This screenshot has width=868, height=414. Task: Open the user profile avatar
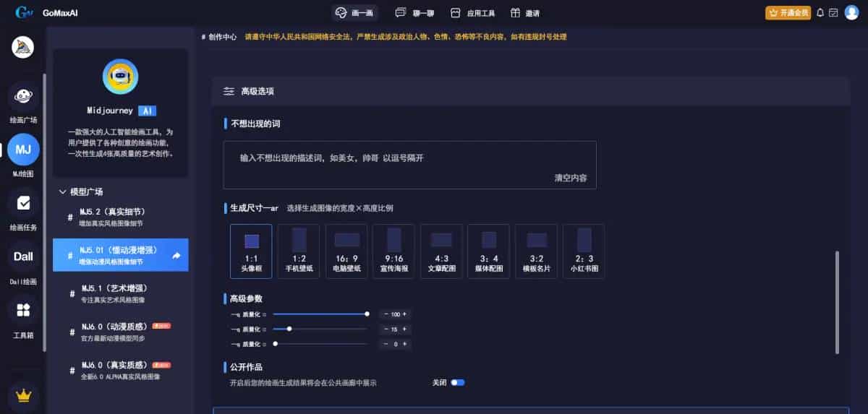pos(851,12)
